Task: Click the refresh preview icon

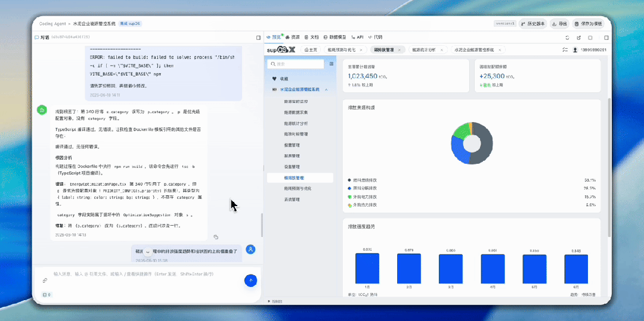Action: (567, 38)
